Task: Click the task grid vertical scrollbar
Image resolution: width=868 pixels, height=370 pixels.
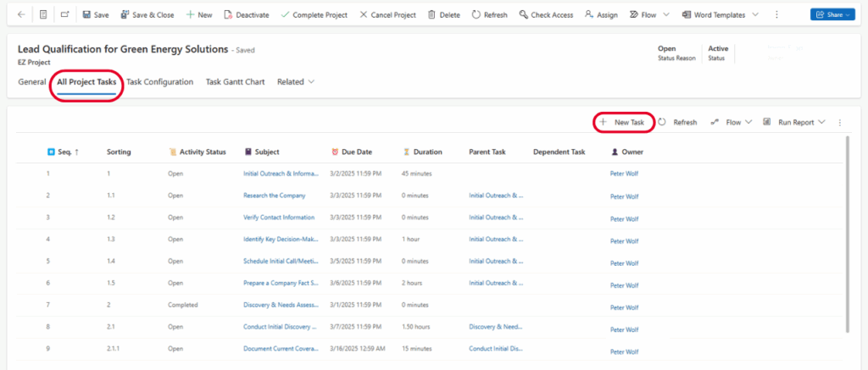Action: point(848,237)
